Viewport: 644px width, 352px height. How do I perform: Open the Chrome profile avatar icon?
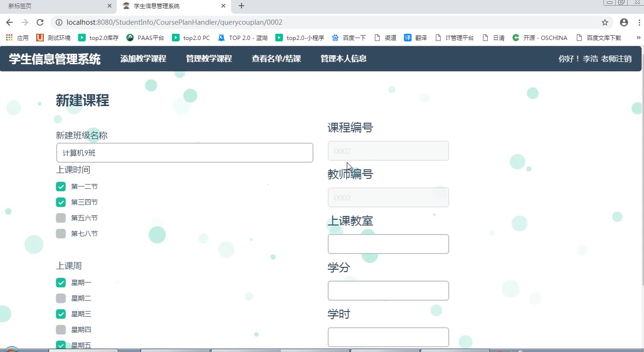click(624, 22)
